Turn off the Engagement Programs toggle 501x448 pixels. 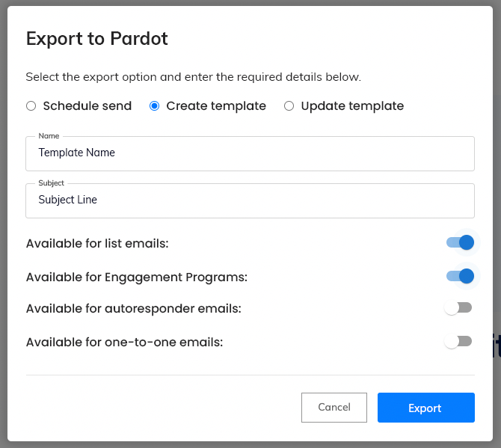tap(459, 277)
